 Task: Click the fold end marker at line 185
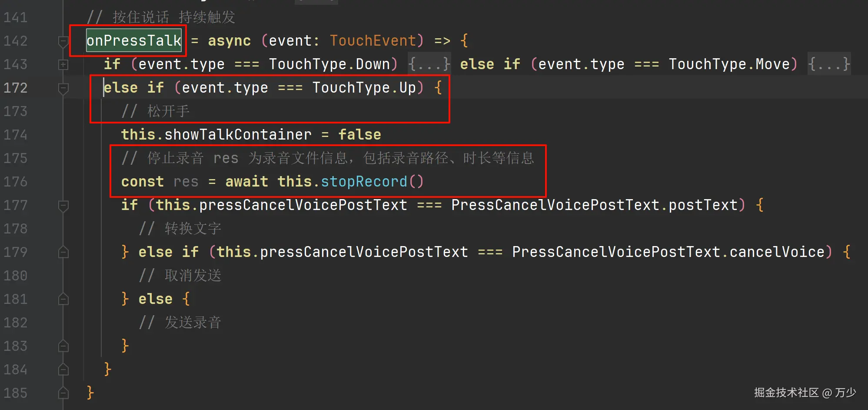coord(63,393)
